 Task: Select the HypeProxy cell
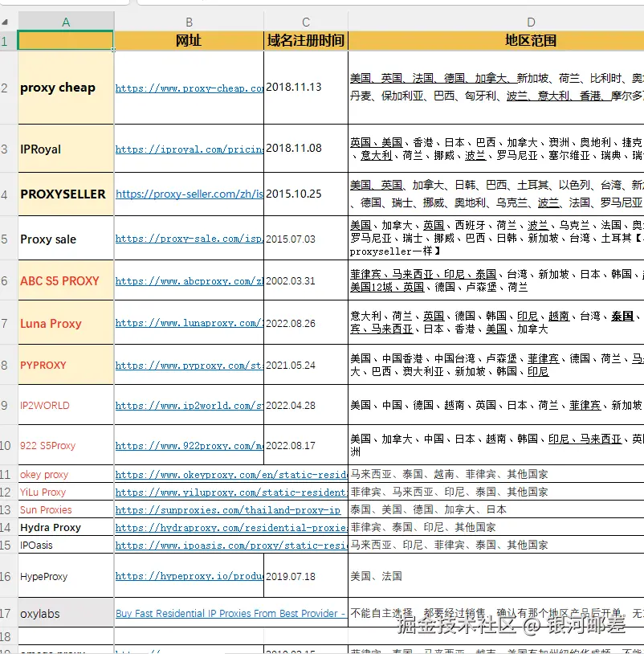coord(66,576)
